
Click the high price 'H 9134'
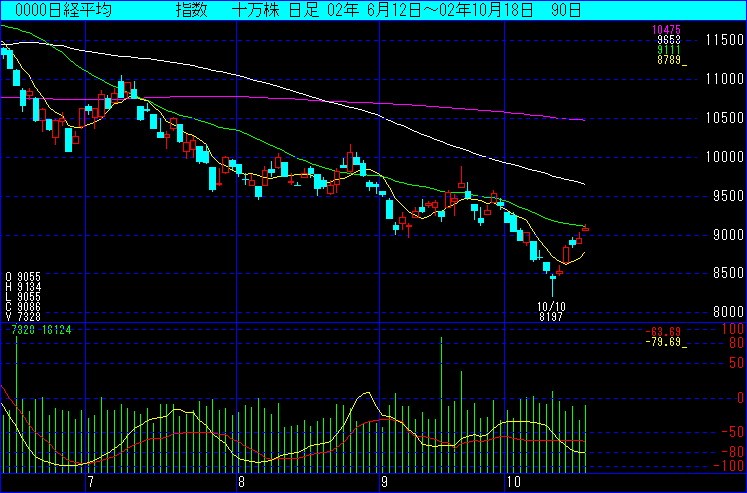coord(23,287)
